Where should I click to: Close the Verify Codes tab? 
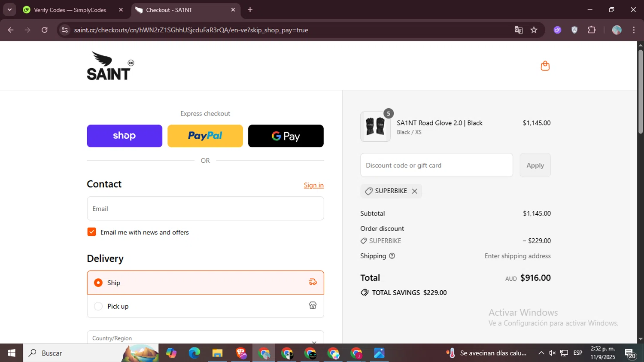[121, 10]
